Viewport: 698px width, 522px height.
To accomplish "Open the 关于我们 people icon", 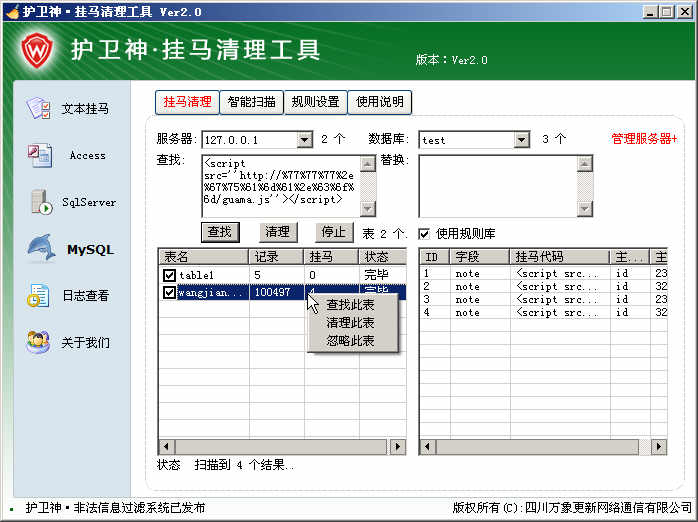I will click(x=38, y=342).
